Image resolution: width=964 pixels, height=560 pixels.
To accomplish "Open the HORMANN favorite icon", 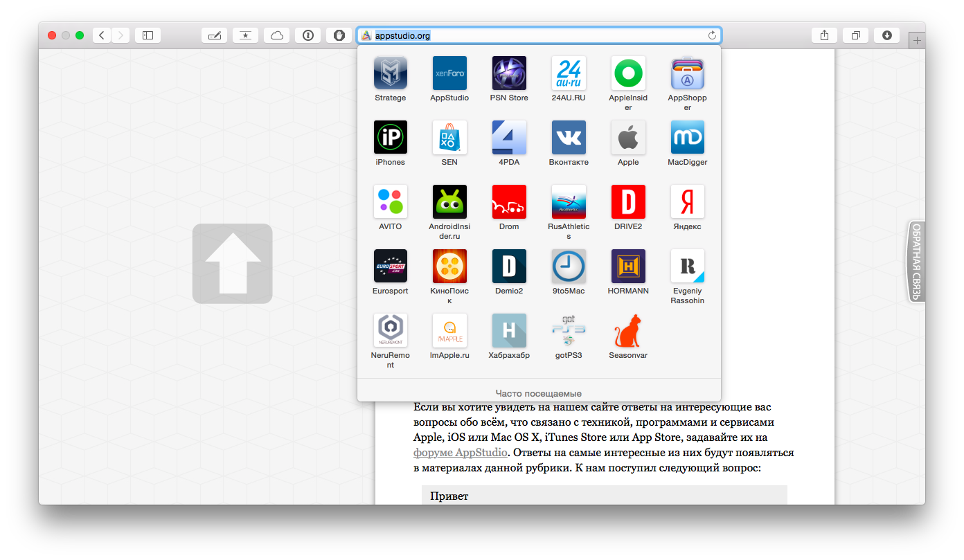I will click(x=628, y=267).
